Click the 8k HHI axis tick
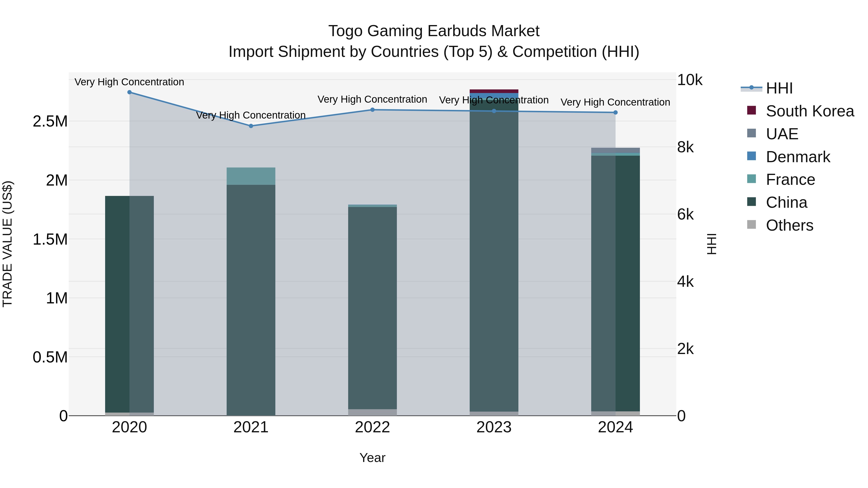This screenshot has width=868, height=488. [685, 147]
